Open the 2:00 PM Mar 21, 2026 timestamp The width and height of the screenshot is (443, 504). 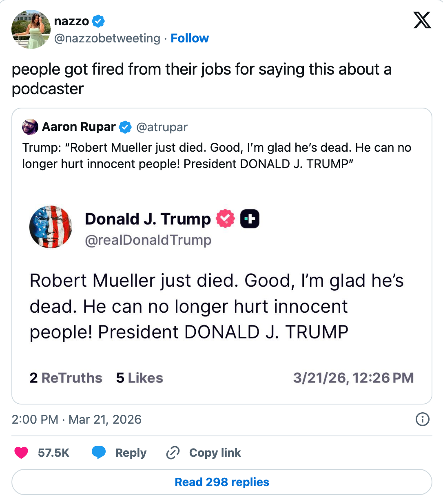pyautogui.click(x=77, y=419)
